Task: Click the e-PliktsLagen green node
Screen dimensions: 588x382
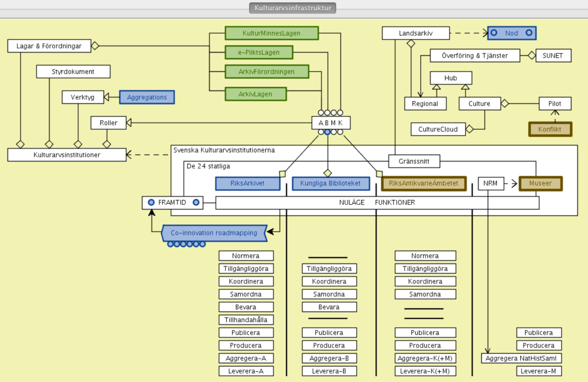Action: [259, 52]
